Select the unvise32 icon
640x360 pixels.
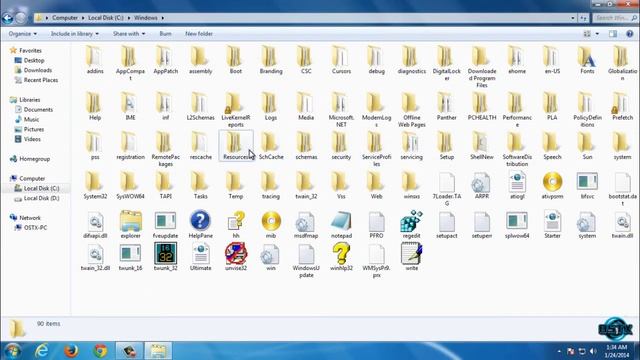point(236,253)
